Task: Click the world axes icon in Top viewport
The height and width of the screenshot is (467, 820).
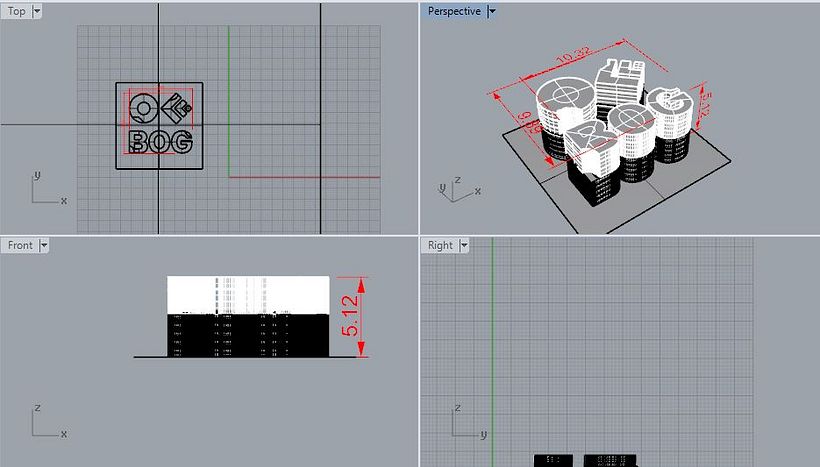Action: (44, 190)
